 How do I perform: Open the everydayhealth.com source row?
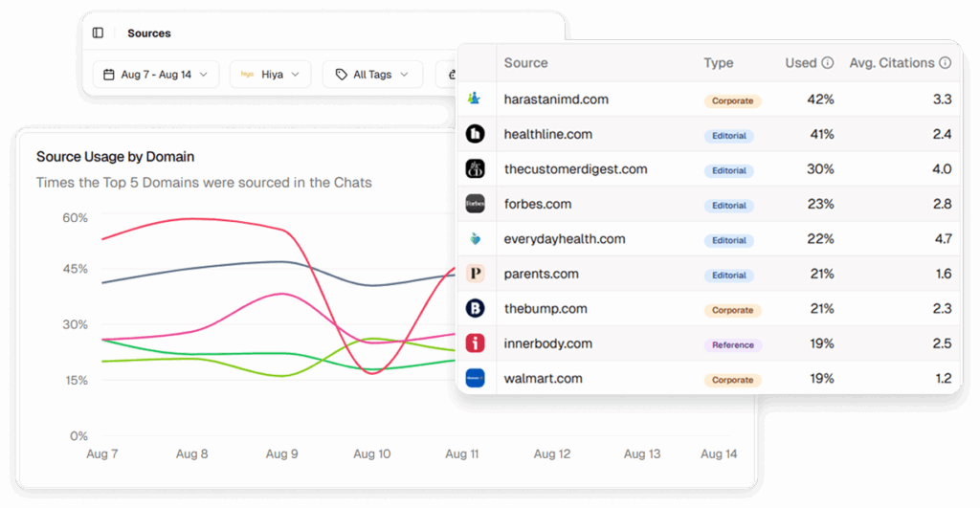[x=709, y=238]
